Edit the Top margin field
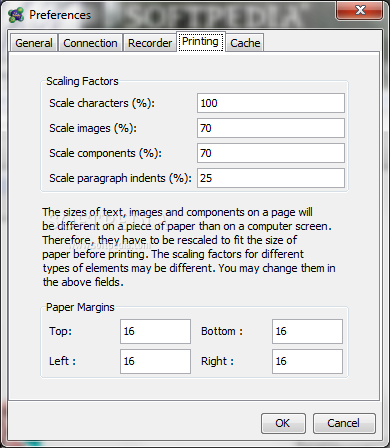Image resolution: width=390 pixels, height=448 pixels. click(x=155, y=331)
